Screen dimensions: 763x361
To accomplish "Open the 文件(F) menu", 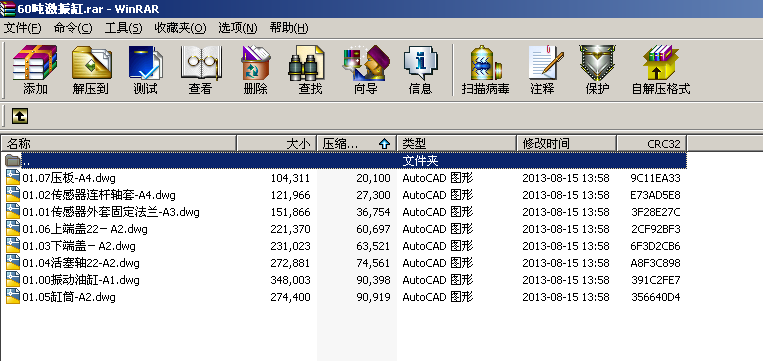I will point(22,28).
